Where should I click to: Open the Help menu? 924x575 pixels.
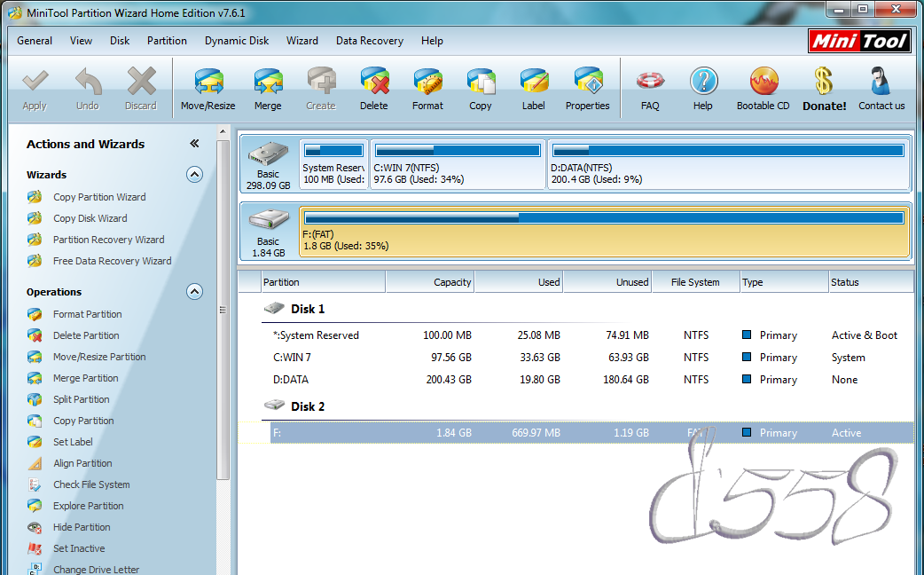tap(432, 41)
